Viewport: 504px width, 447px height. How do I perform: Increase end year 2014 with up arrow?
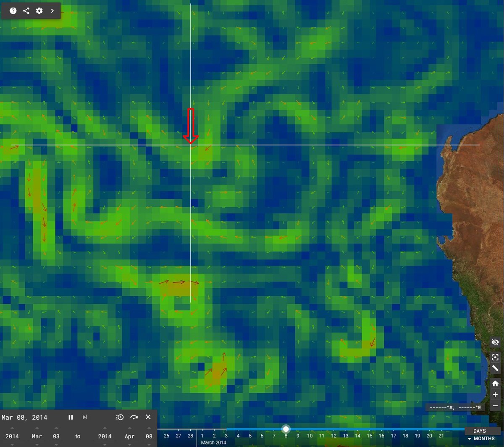point(105,428)
